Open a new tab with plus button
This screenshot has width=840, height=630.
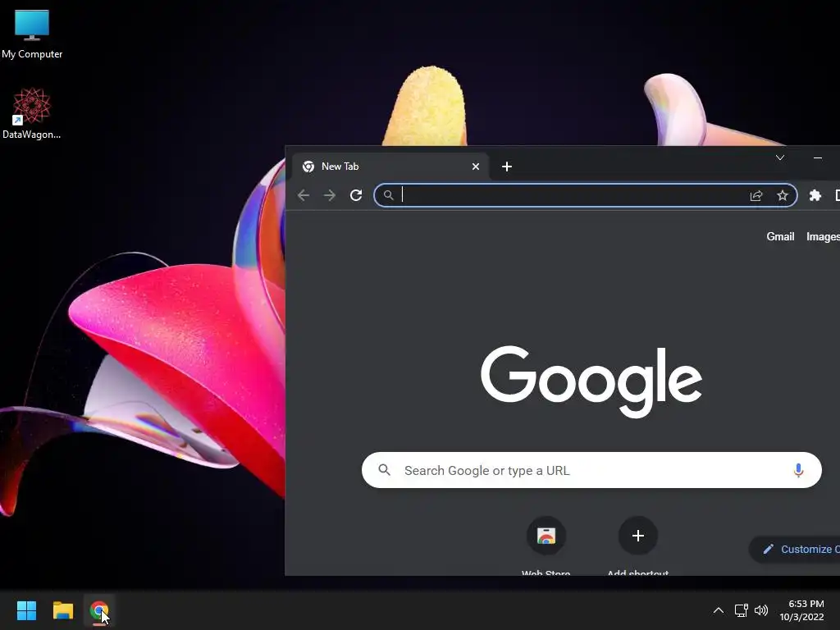coord(507,167)
